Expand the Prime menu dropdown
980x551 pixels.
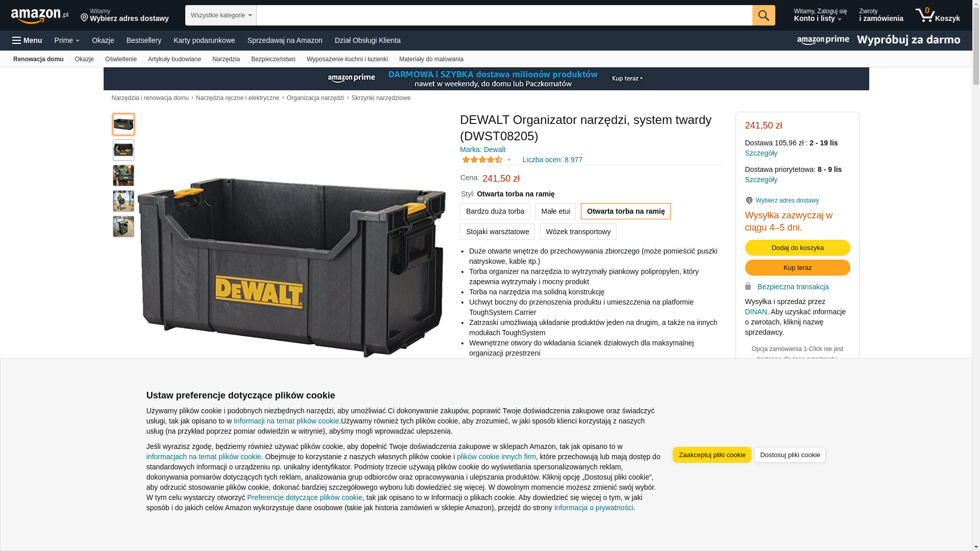[67, 40]
